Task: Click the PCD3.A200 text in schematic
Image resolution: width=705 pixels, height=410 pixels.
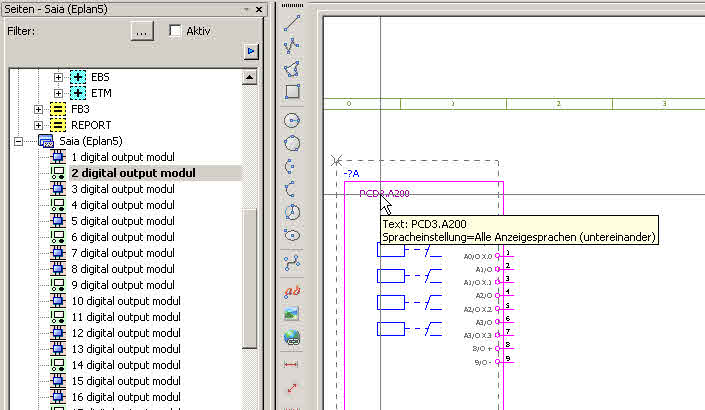Action: pyautogui.click(x=384, y=194)
